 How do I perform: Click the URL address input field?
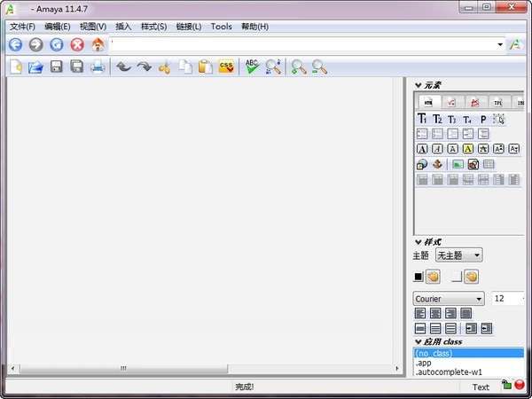[x=303, y=45]
